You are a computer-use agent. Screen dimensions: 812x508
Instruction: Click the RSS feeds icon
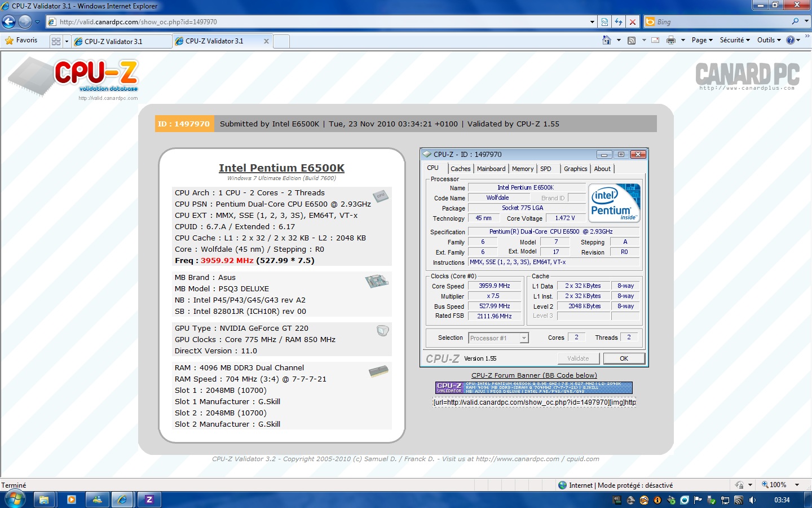(632, 40)
